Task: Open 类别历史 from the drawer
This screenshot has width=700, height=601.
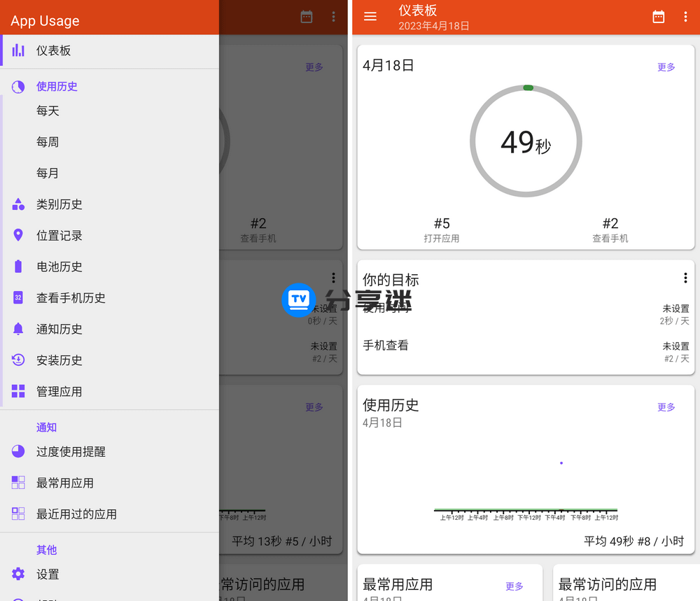Action: 59,204
